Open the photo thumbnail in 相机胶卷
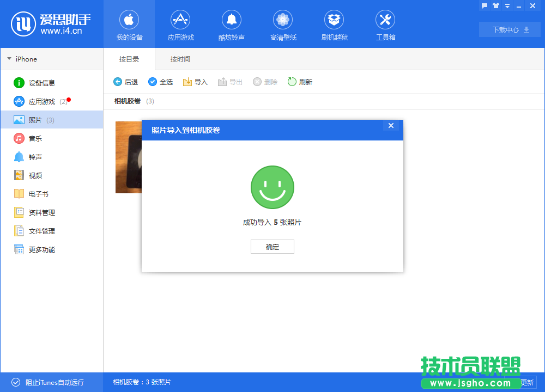 point(129,157)
